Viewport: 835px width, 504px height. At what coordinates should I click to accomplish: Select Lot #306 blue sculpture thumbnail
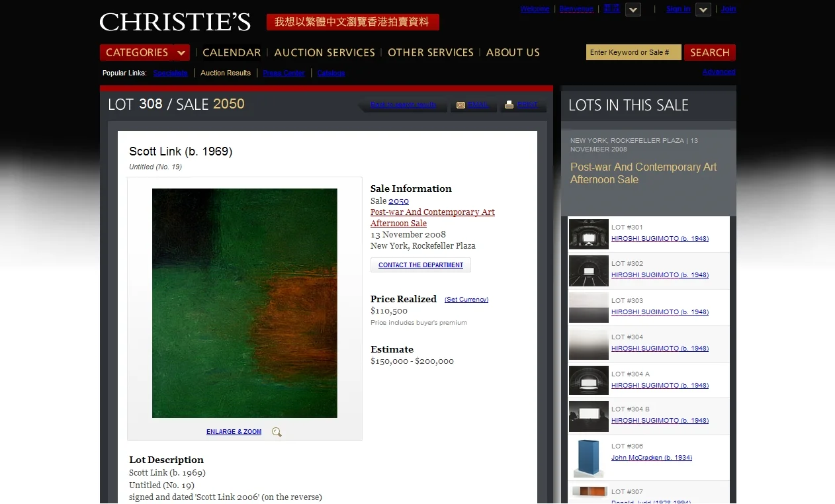pos(589,458)
